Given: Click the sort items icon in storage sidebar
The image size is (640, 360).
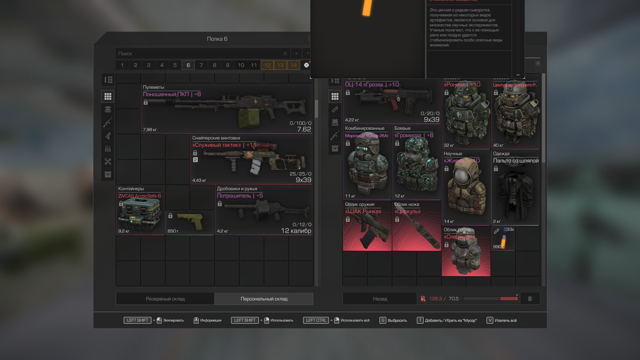Looking at the screenshot, I should [x=108, y=80].
